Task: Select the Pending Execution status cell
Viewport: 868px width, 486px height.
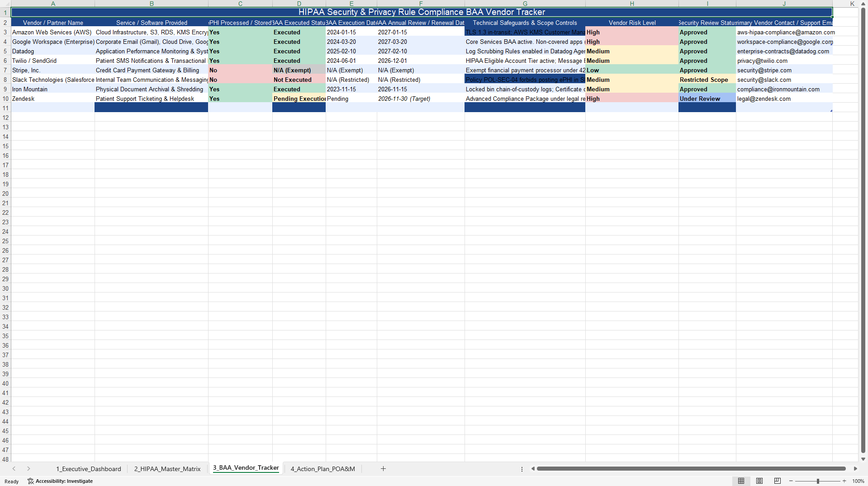Action: click(299, 99)
